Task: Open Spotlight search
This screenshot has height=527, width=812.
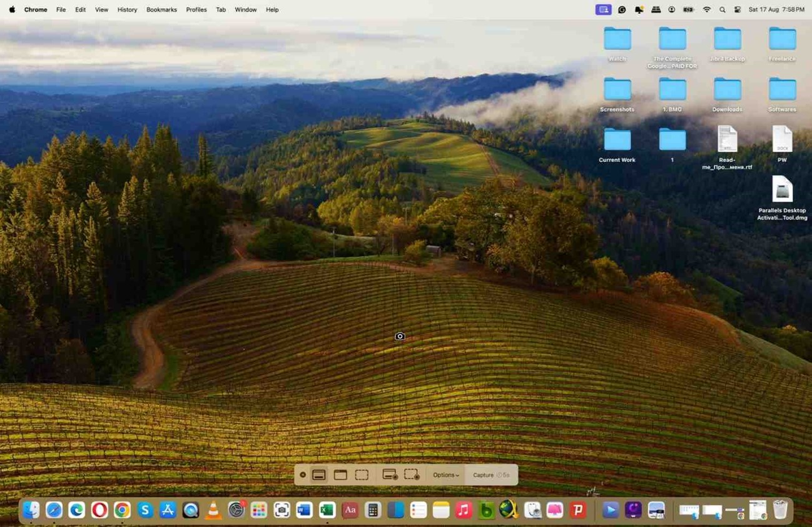Action: pos(723,9)
